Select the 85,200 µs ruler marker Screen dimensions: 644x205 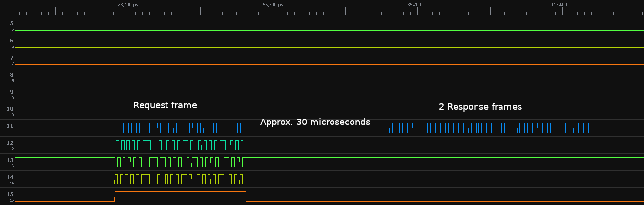417,5
